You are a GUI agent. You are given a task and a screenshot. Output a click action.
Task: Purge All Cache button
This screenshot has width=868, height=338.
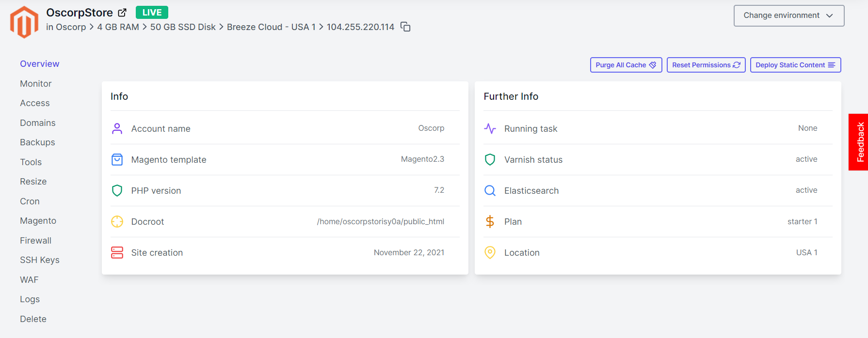(x=626, y=65)
